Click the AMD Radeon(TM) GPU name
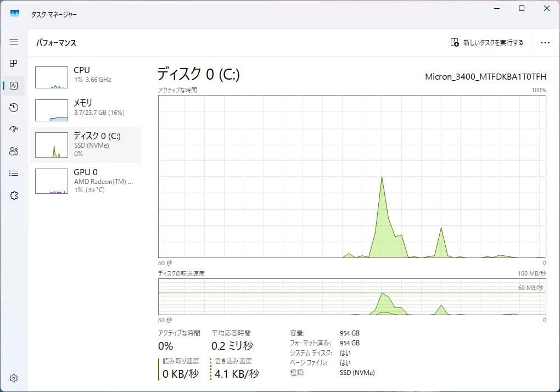The image size is (560, 392). click(103, 181)
